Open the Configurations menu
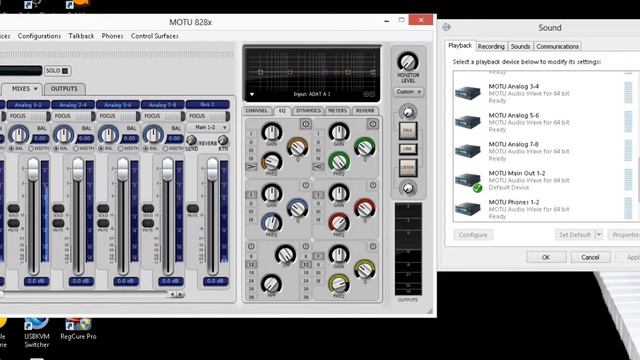 click(x=39, y=36)
